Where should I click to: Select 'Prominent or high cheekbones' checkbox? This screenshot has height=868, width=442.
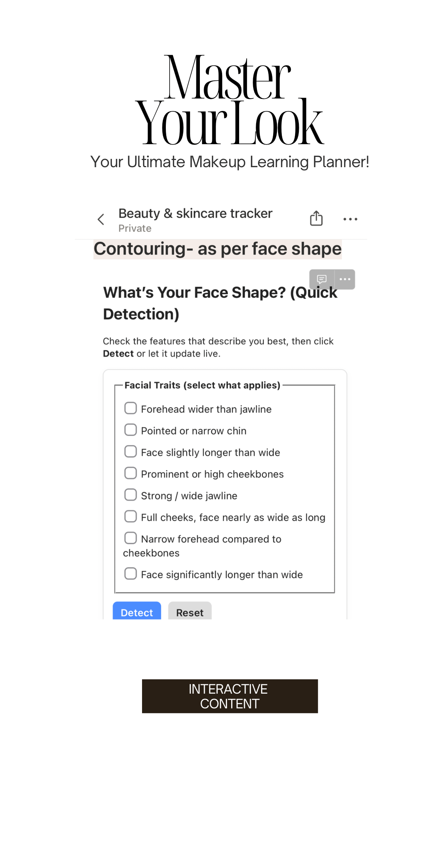tap(131, 473)
